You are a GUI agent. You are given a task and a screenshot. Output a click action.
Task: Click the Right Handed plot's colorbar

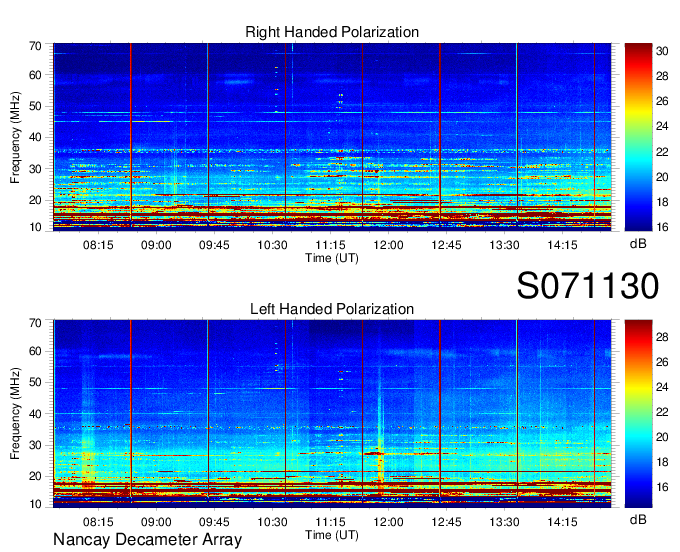pyautogui.click(x=638, y=137)
